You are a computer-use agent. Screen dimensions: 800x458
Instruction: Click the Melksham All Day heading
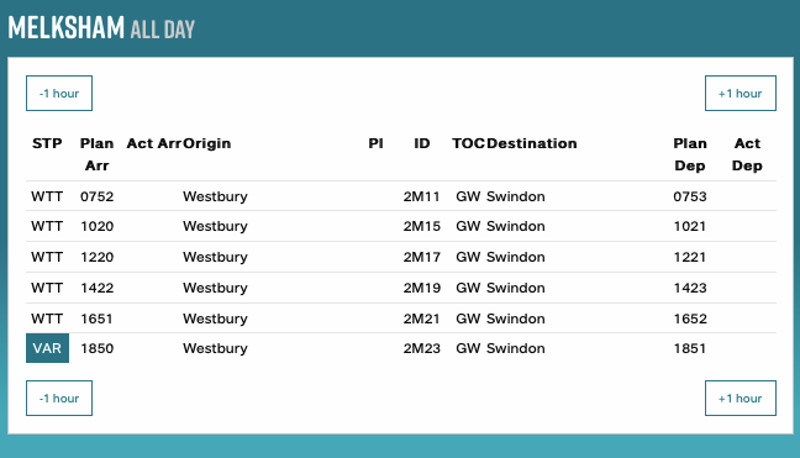tap(101, 28)
